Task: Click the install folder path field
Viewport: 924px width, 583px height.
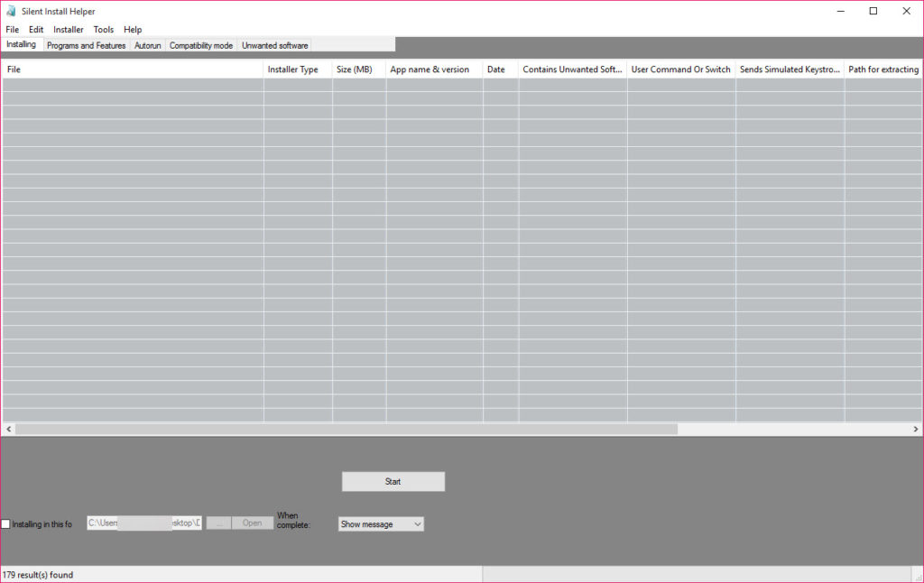Action: [x=144, y=523]
